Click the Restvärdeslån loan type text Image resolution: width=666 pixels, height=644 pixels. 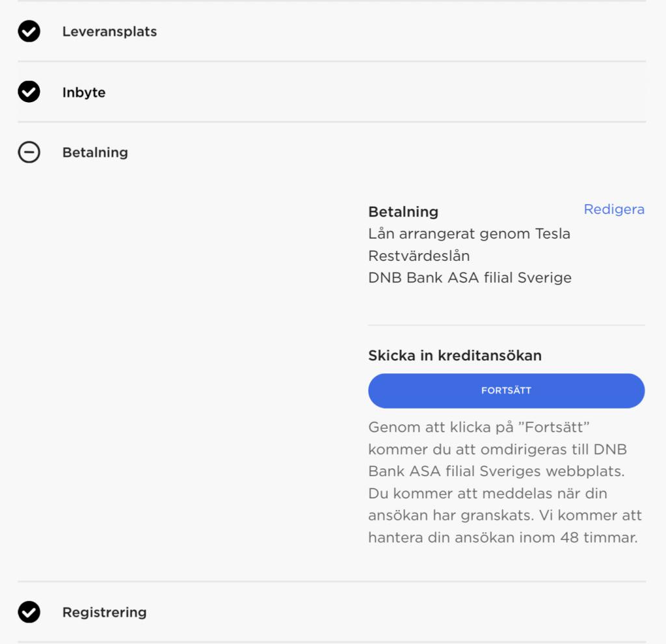(419, 256)
